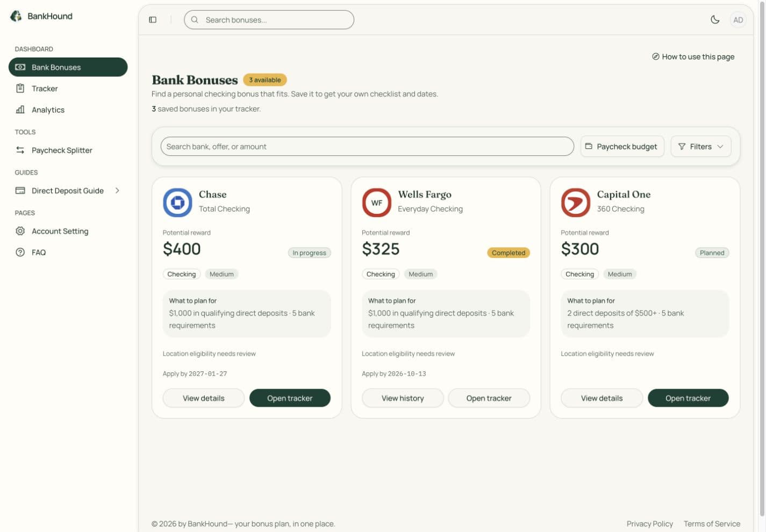Go to Analytics page

coord(68,110)
